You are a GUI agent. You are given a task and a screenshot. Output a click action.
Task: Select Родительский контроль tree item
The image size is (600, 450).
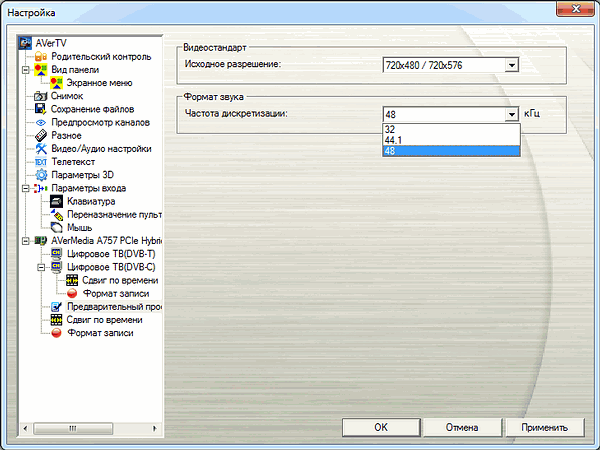tap(101, 57)
